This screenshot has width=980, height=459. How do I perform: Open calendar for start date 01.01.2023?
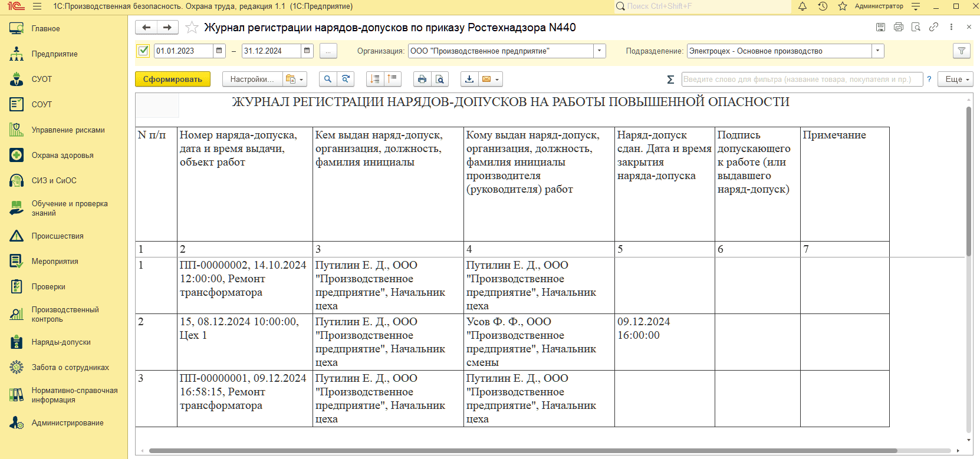(219, 51)
